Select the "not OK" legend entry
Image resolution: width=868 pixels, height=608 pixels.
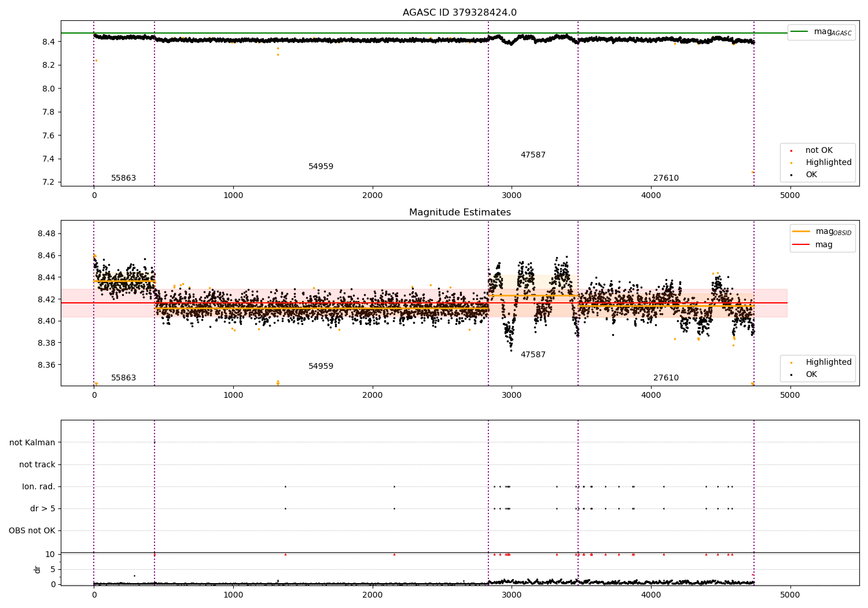(x=819, y=151)
